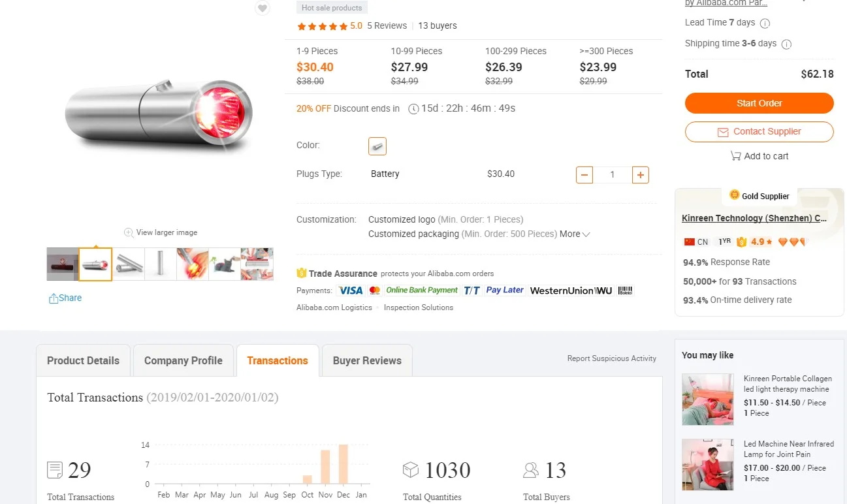Decrease quantity with the minus button

pyautogui.click(x=584, y=174)
